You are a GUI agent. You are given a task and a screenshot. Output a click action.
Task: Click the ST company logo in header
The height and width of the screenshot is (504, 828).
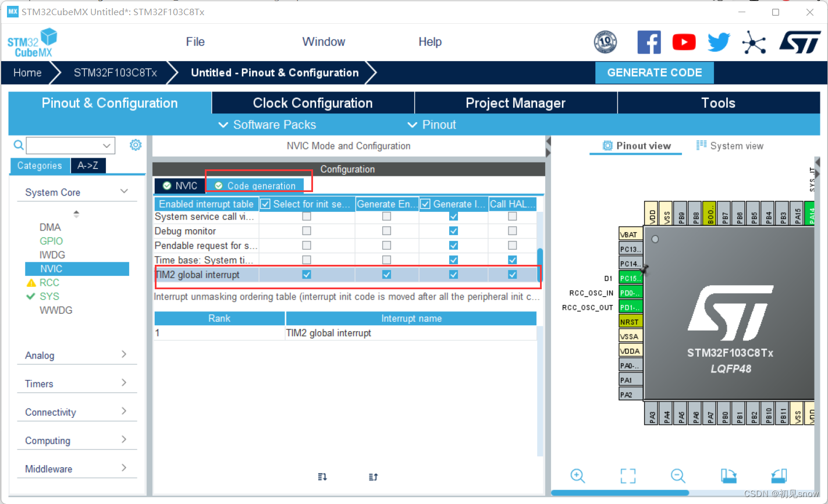point(800,42)
